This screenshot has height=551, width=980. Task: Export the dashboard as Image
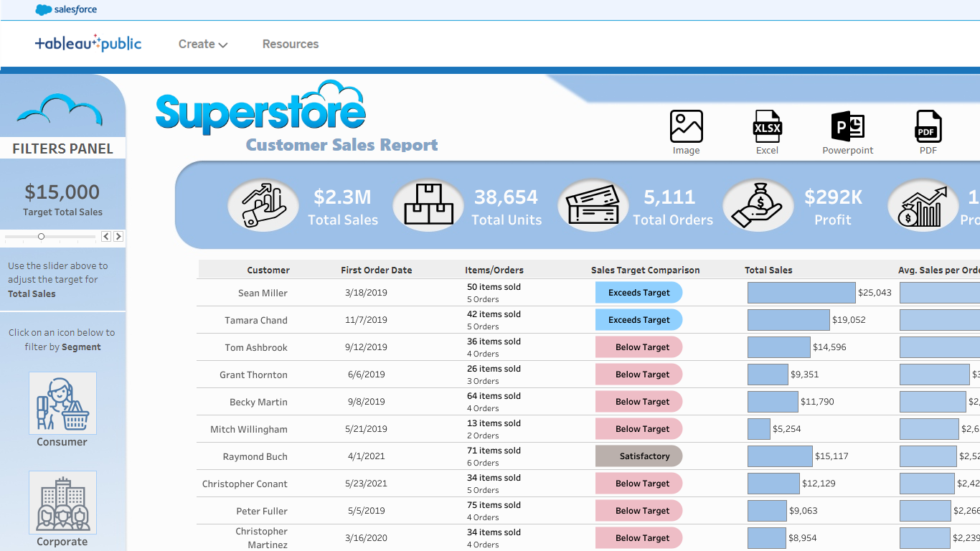tap(686, 127)
